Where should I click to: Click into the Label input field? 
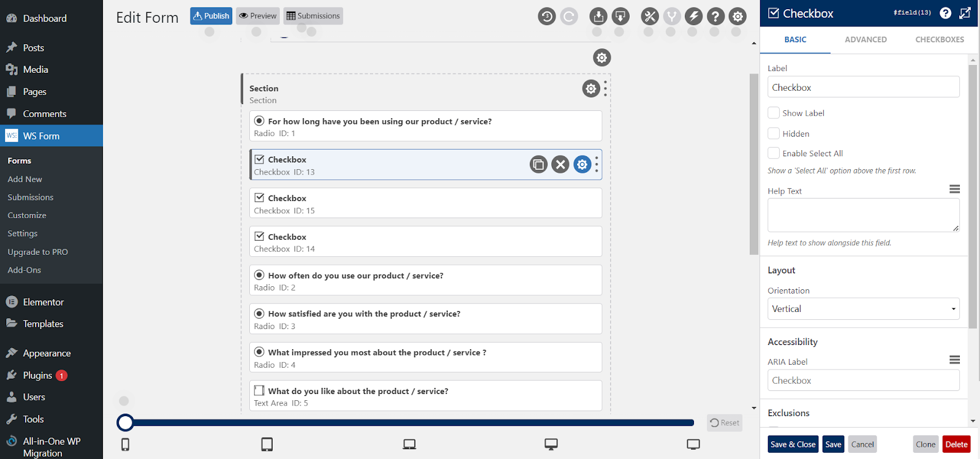[864, 87]
